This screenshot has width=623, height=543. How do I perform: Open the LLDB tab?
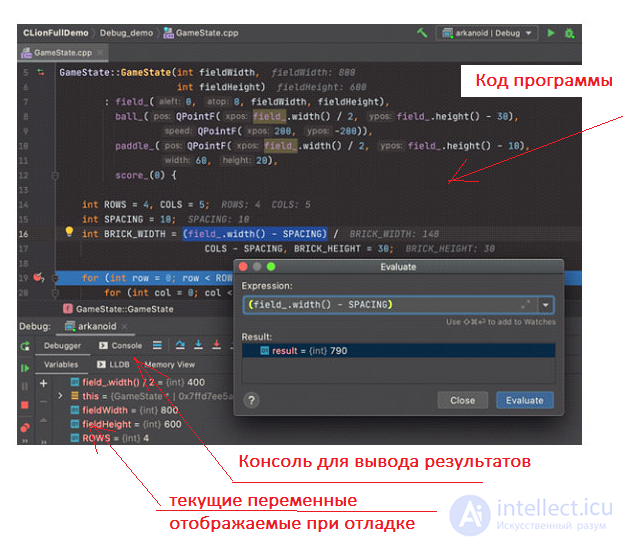pyautogui.click(x=114, y=365)
